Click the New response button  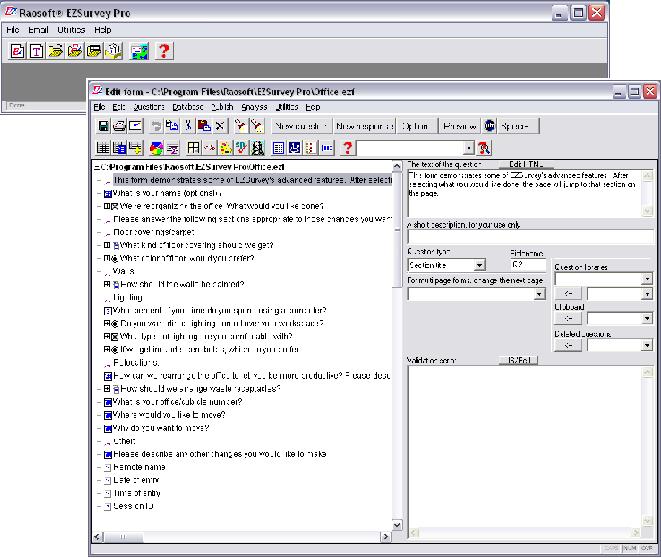[x=365, y=126]
